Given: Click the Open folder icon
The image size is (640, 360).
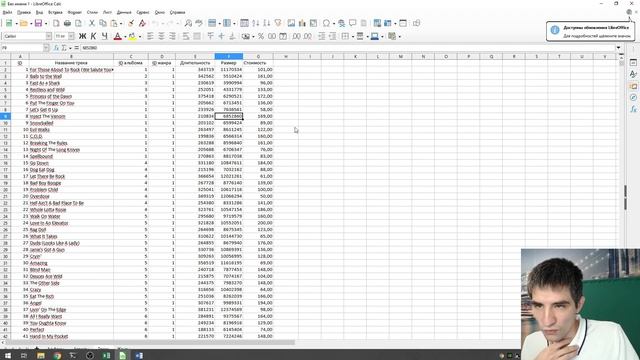Looking at the screenshot, I should [x=24, y=23].
